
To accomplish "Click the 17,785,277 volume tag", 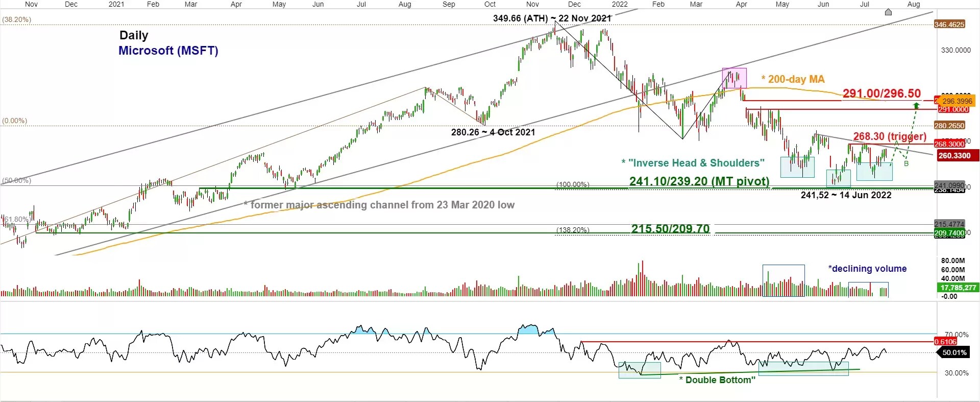I will tap(958, 288).
